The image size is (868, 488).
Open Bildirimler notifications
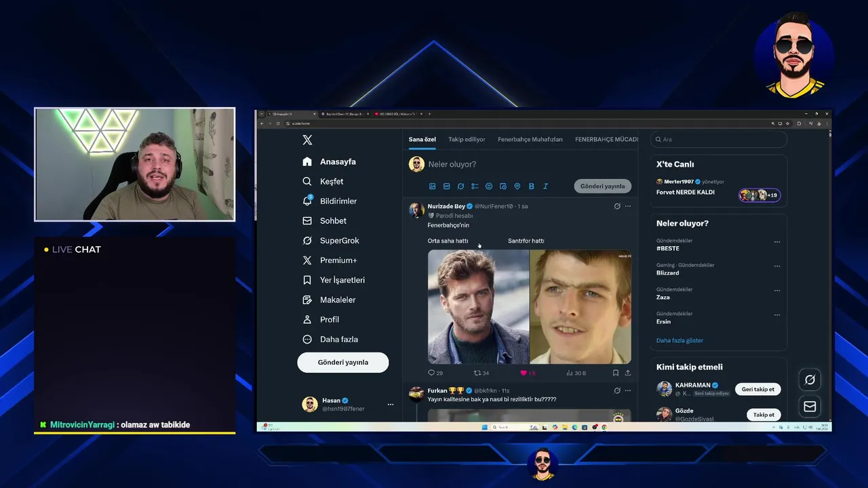[329, 201]
